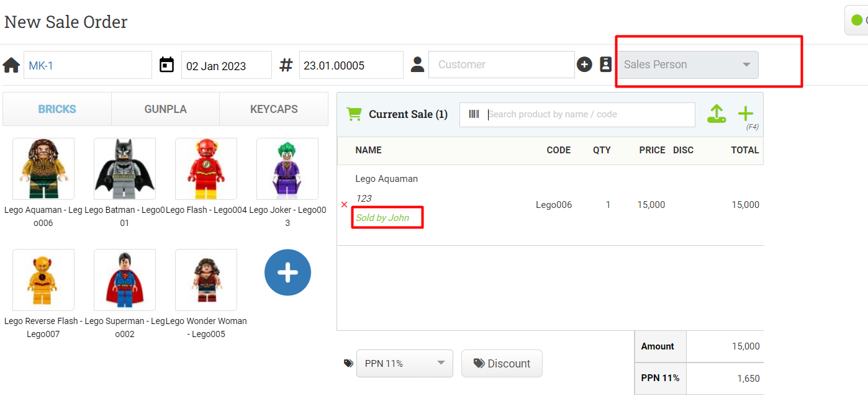Image resolution: width=868 pixels, height=401 pixels.
Task: Click the quantity 1 of Lego Aquaman
Action: [x=608, y=205]
